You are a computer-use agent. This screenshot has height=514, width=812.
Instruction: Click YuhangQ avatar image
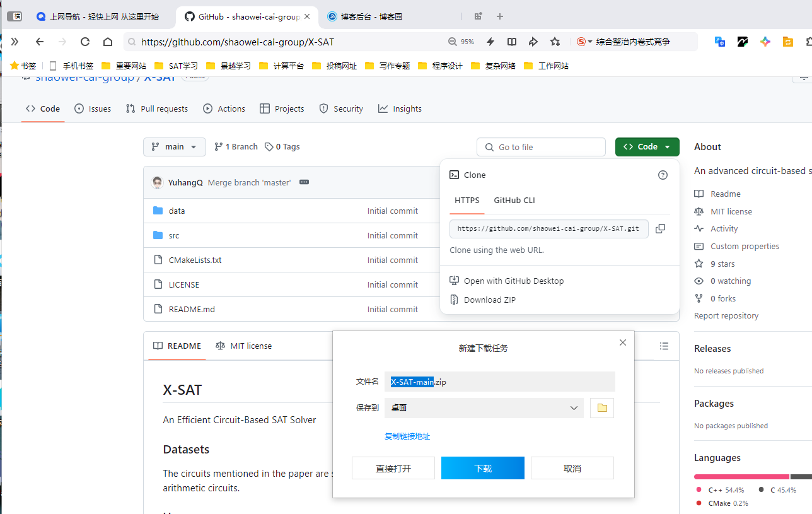tap(158, 182)
